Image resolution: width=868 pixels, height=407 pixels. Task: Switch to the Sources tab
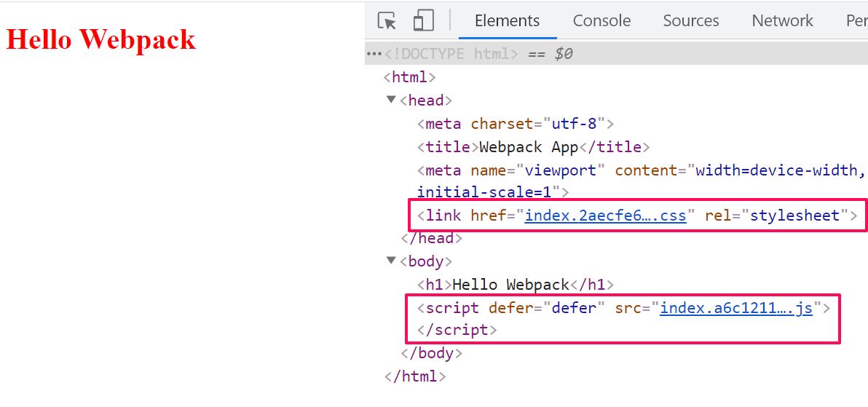pyautogui.click(x=691, y=21)
